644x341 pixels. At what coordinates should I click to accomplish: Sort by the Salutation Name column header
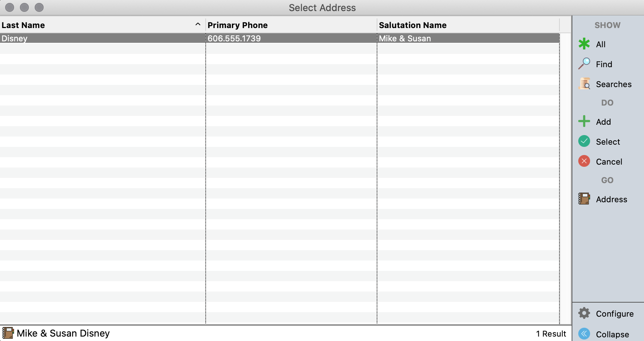click(412, 25)
